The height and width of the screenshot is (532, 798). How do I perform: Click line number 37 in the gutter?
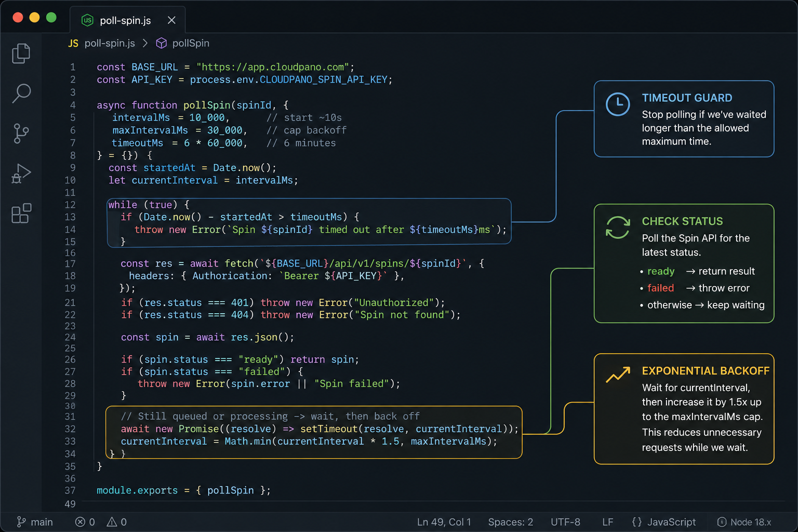(70, 490)
